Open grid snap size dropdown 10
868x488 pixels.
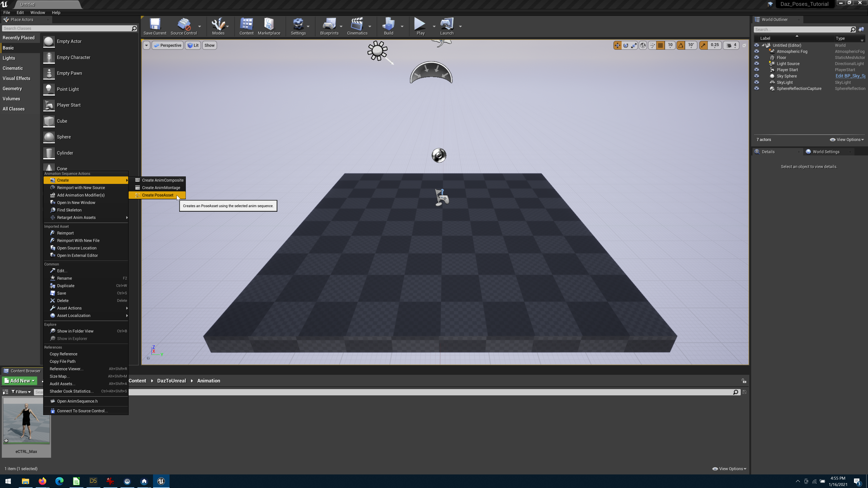pos(670,45)
